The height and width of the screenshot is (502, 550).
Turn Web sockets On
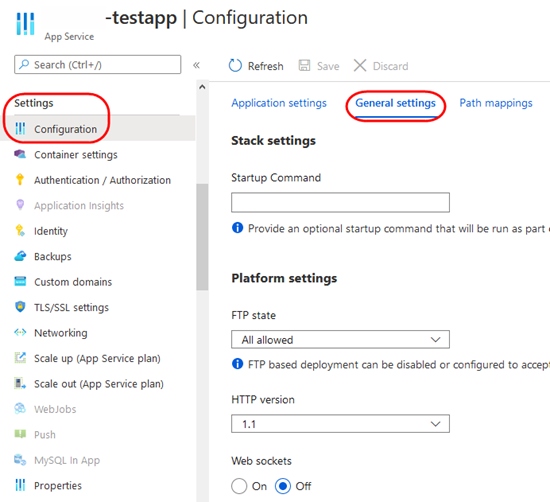(x=239, y=486)
